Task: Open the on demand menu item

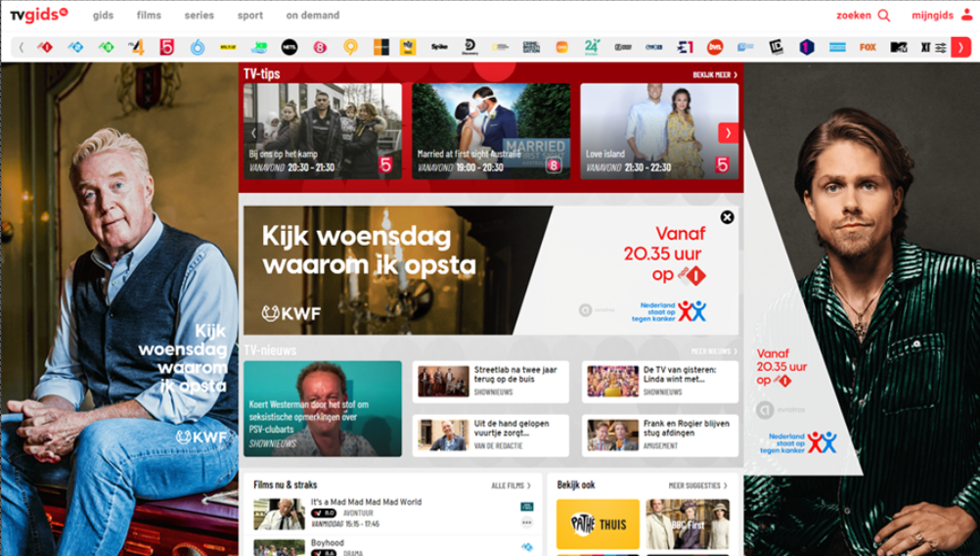Action: pos(313,15)
